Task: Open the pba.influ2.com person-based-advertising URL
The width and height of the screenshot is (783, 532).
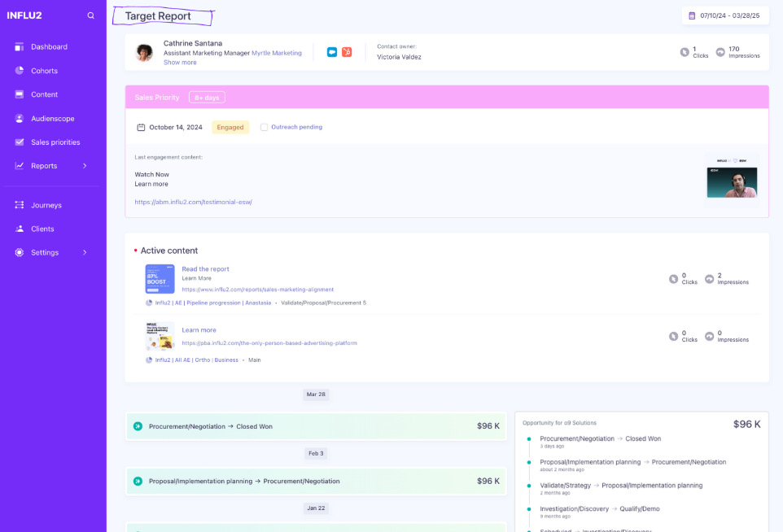Action: [269, 342]
